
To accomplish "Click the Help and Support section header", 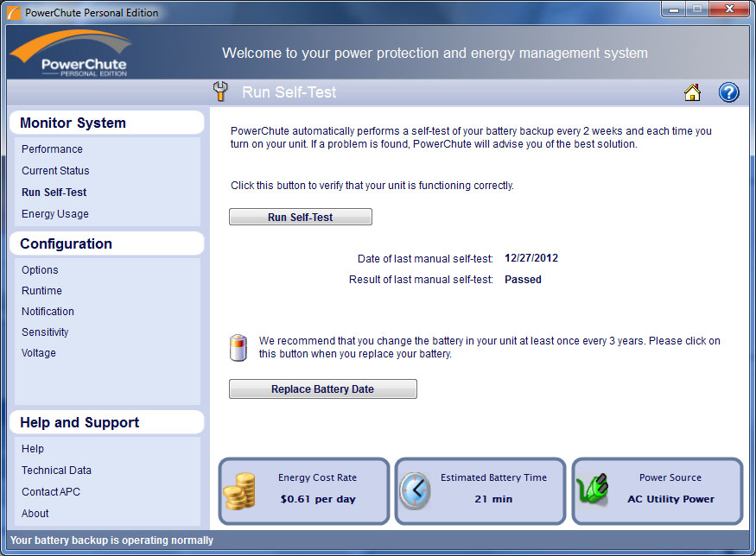I will pos(107,422).
